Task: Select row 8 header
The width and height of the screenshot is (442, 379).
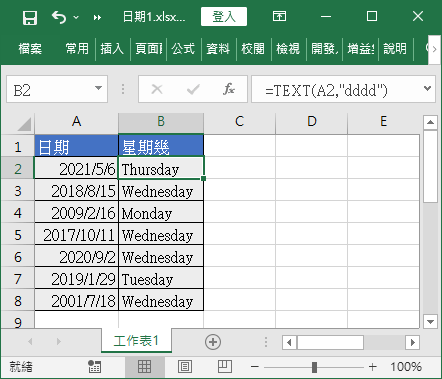Action: click(x=18, y=301)
